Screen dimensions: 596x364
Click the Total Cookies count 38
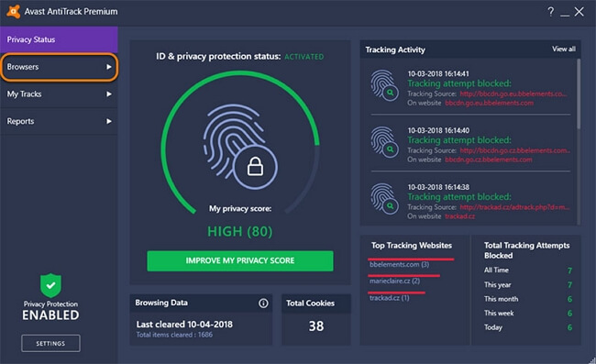[316, 326]
